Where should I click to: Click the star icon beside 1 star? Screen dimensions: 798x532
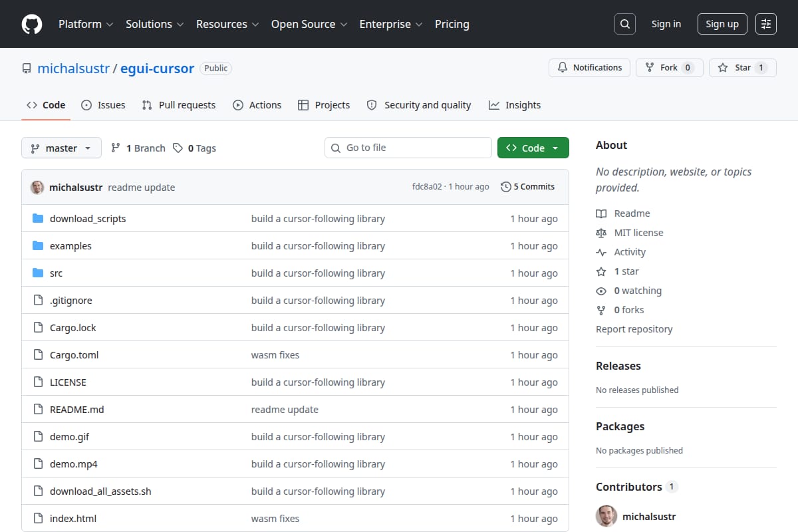point(601,271)
